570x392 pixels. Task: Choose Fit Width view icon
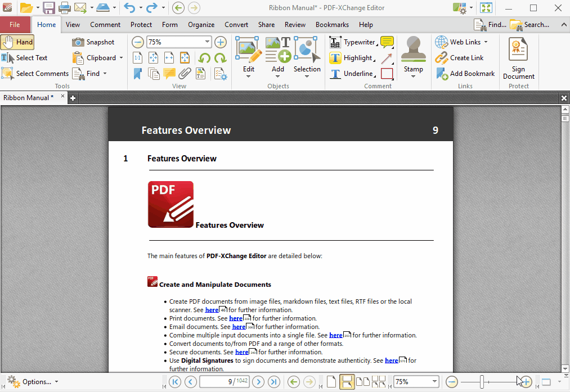(169, 58)
